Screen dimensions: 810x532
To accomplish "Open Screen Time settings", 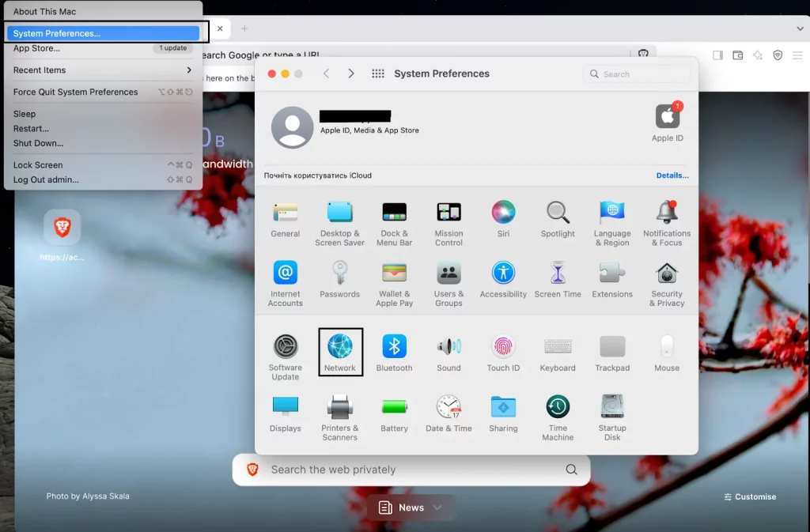I will (x=558, y=280).
